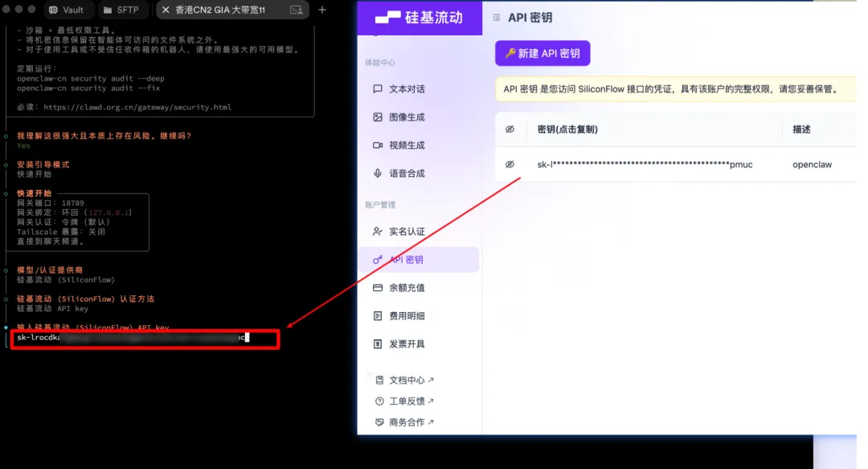Screen dimensions: 868x469
Task: Click the 图像生成 image icon
Action: [x=378, y=117]
